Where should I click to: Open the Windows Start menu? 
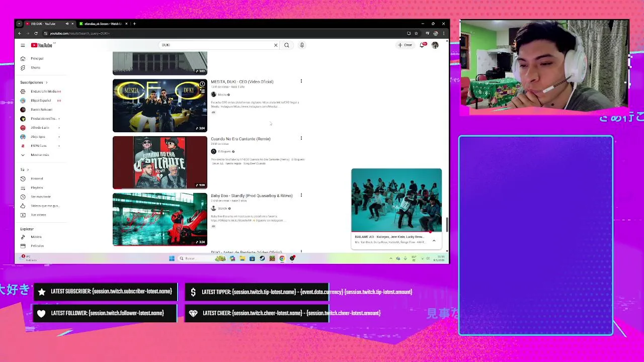(x=172, y=258)
